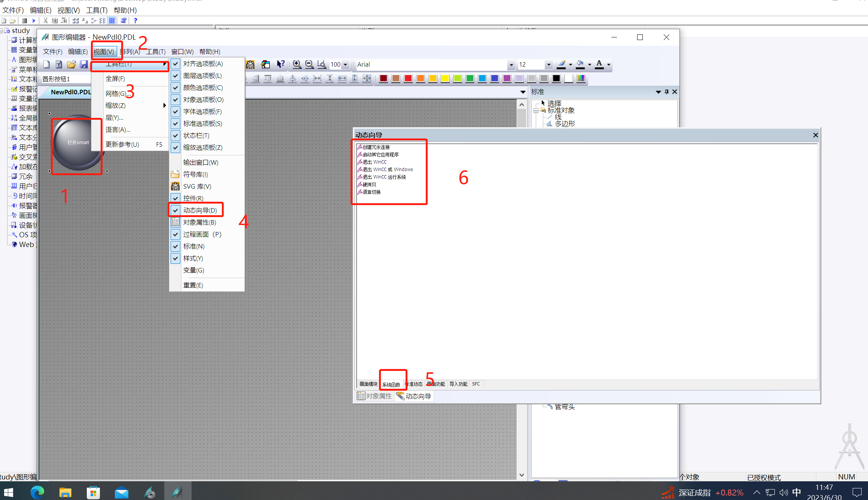Uncheck 状态栏(T) in the toolbars submenu
The width and height of the screenshot is (868, 500).
pos(196,135)
